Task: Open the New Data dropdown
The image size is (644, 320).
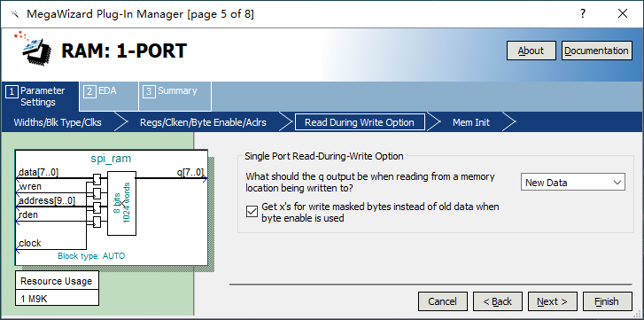Action: [573, 182]
